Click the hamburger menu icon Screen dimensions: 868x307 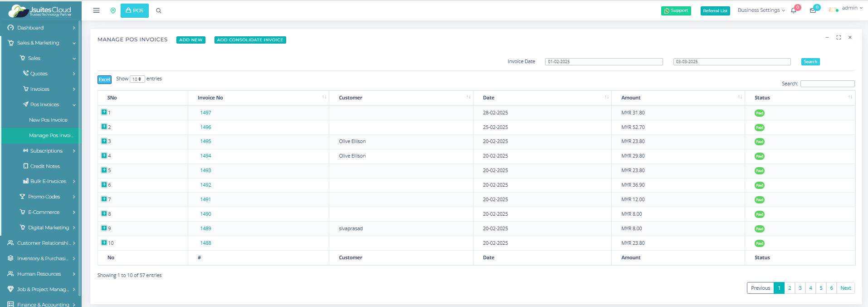tap(96, 10)
